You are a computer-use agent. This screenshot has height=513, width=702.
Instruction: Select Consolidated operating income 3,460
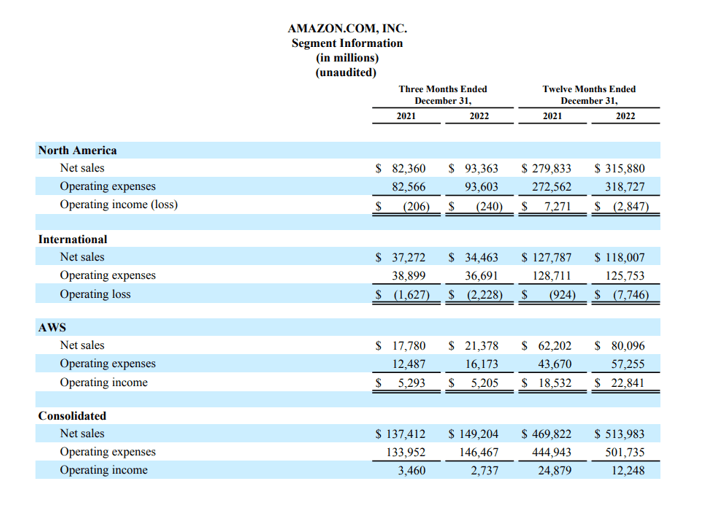click(411, 470)
